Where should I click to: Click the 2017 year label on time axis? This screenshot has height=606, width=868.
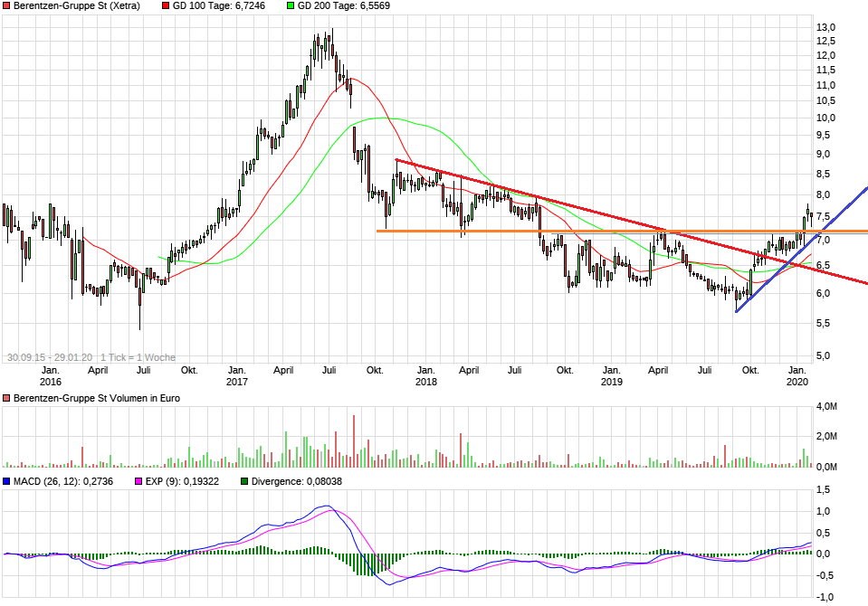pyautogui.click(x=237, y=382)
